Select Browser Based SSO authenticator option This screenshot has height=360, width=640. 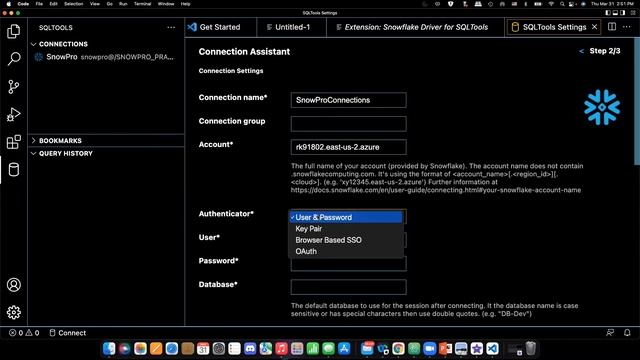(x=346, y=240)
